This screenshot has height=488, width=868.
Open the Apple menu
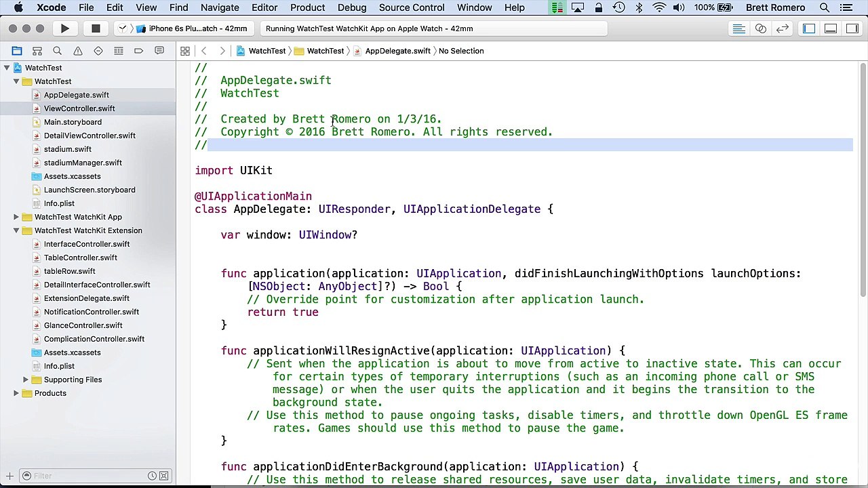point(18,7)
